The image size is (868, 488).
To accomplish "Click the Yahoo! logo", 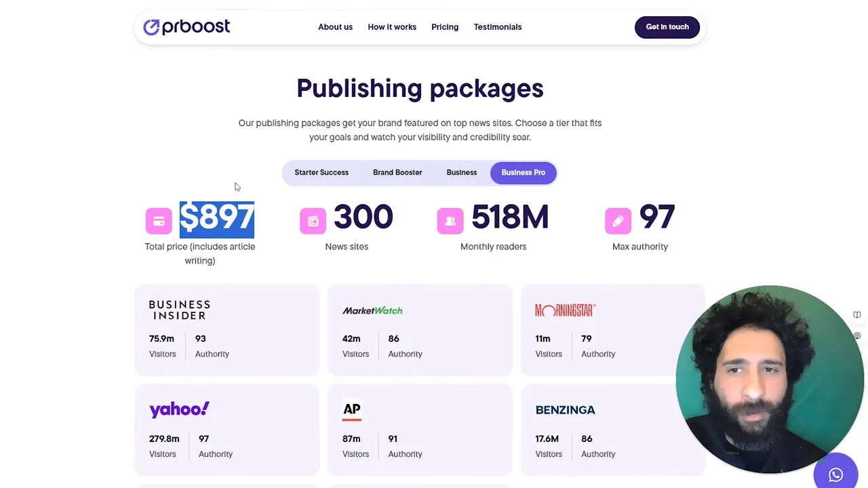I will [180, 409].
